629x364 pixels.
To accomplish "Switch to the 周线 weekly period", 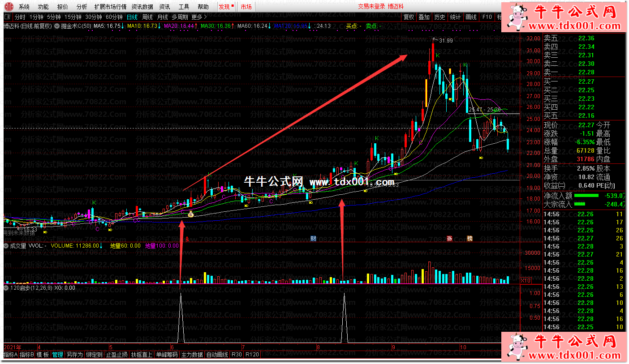I will click(x=147, y=17).
